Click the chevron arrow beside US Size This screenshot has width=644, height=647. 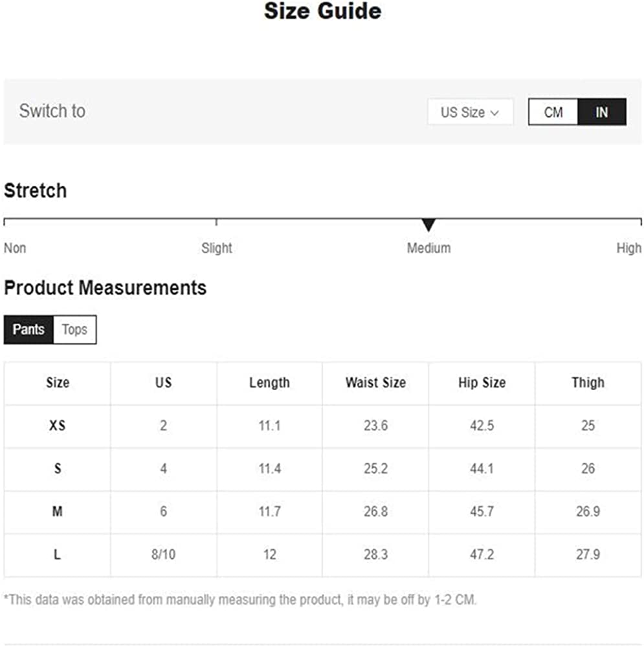pyautogui.click(x=495, y=113)
